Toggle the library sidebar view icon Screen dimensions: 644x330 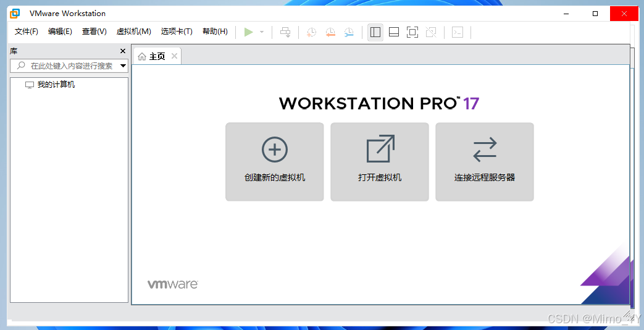375,32
